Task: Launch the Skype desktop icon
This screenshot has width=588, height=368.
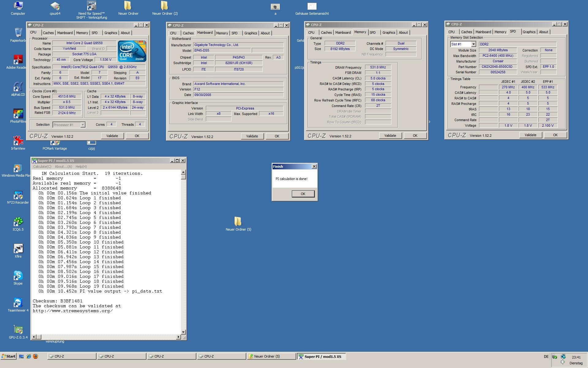Action: pyautogui.click(x=18, y=278)
